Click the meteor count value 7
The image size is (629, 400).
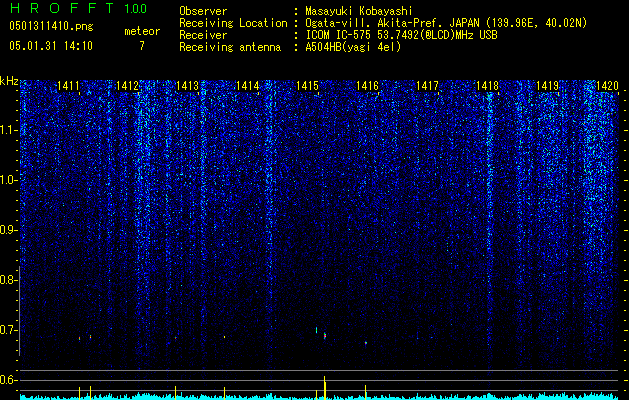click(x=142, y=46)
